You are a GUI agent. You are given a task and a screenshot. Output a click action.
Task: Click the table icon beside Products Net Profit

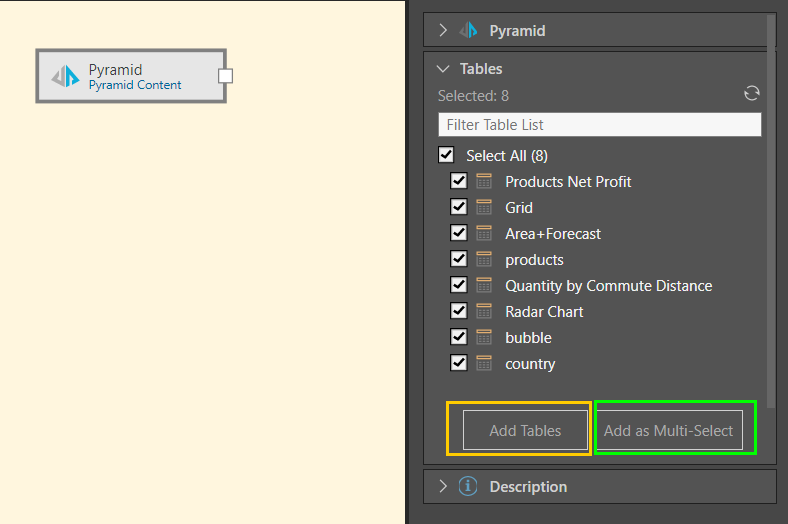point(484,182)
